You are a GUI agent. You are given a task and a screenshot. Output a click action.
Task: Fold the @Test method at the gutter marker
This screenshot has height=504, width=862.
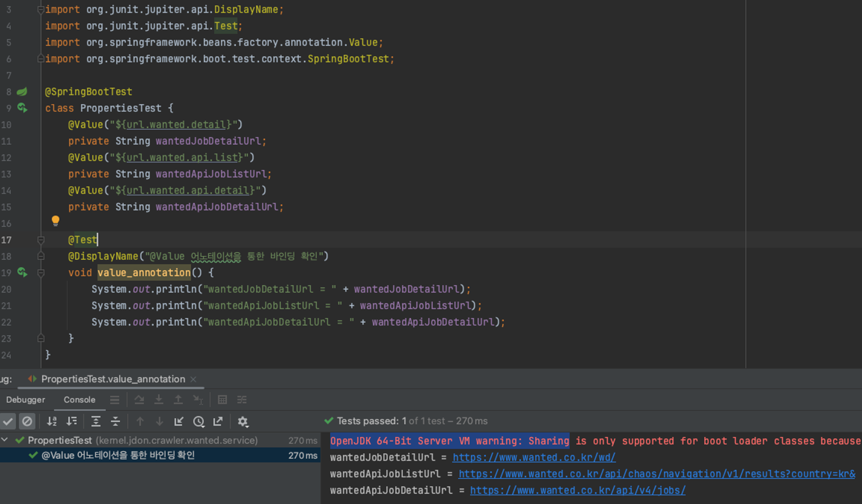(41, 240)
